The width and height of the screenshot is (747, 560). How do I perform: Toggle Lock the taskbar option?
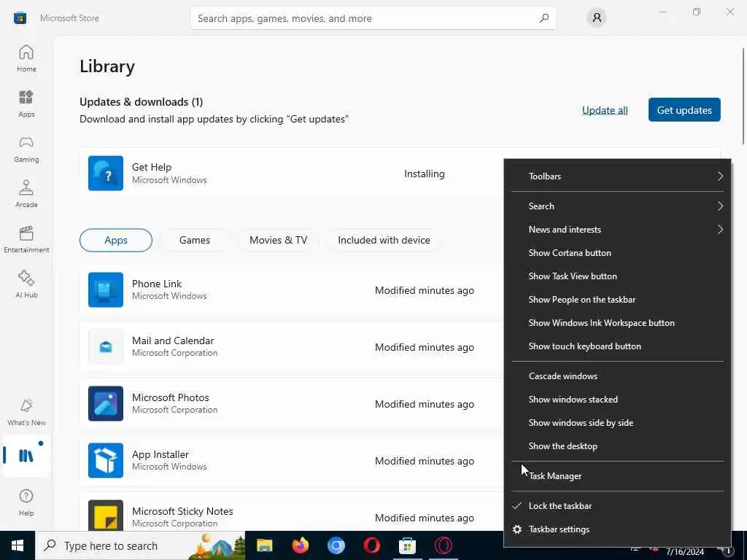[x=617, y=506]
